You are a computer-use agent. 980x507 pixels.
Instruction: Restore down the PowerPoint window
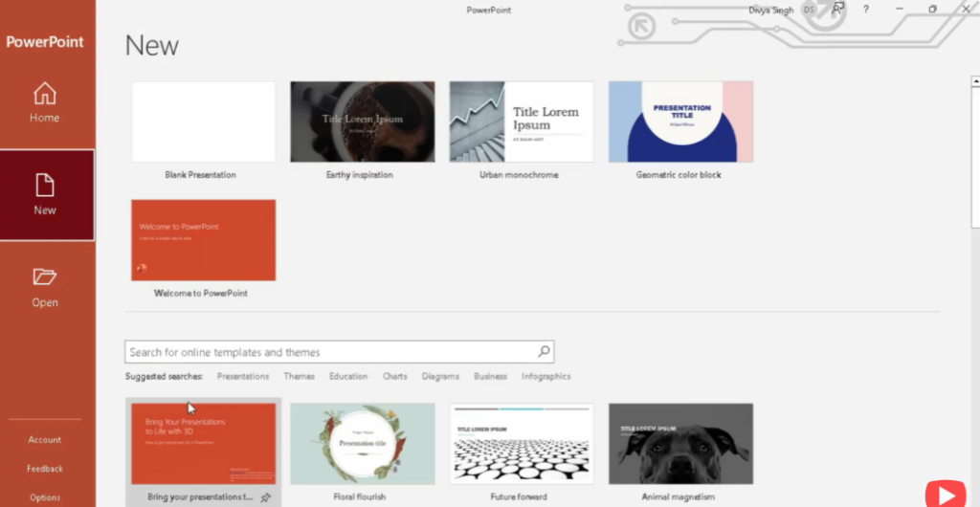(x=932, y=9)
